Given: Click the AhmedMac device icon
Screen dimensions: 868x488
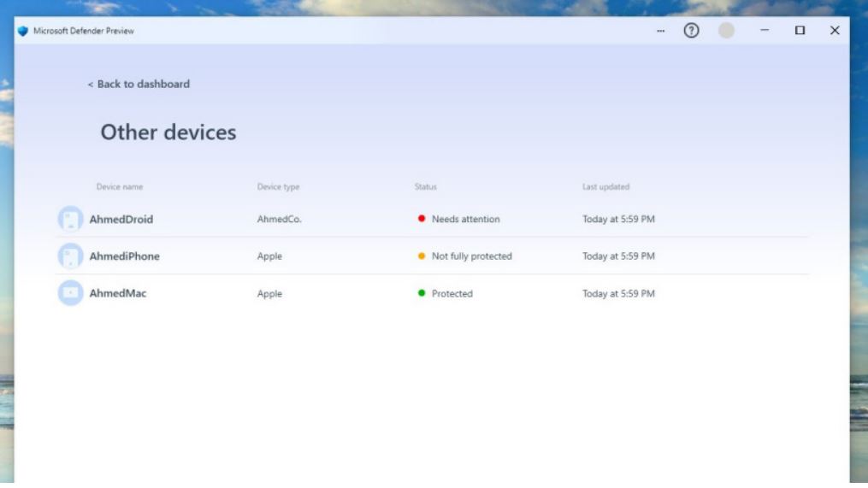Looking at the screenshot, I should tap(70, 293).
